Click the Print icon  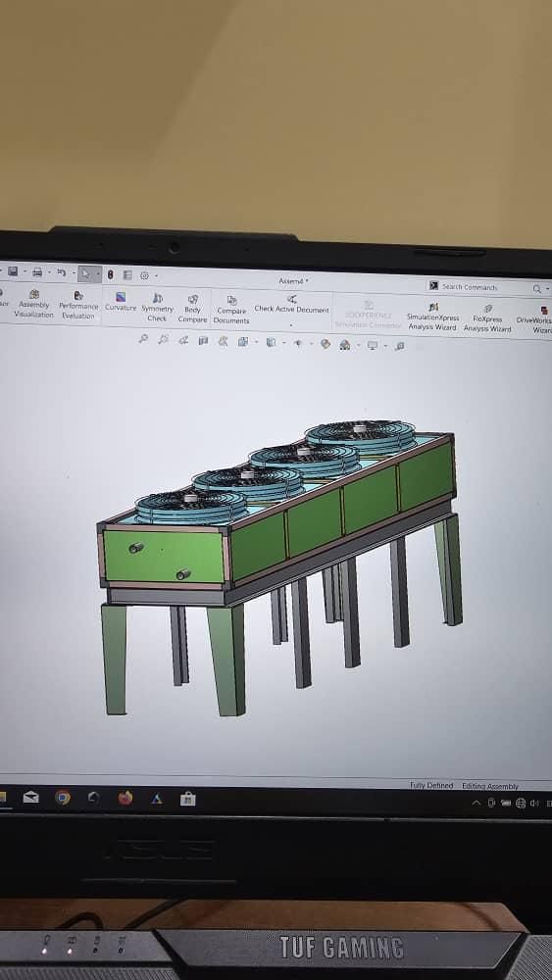[37, 271]
